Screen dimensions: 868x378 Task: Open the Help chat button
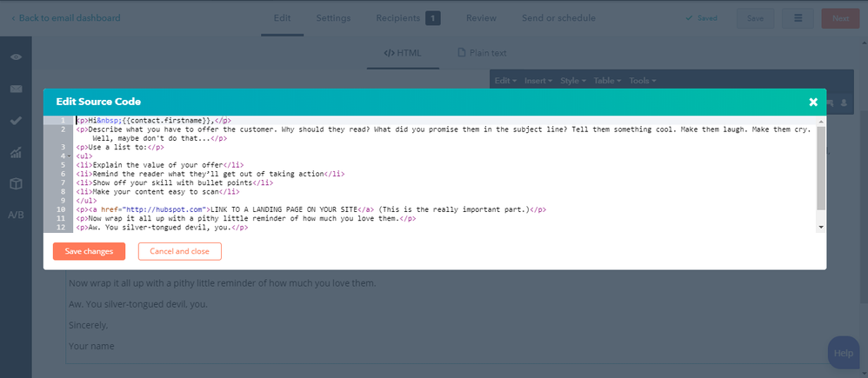[843, 353]
